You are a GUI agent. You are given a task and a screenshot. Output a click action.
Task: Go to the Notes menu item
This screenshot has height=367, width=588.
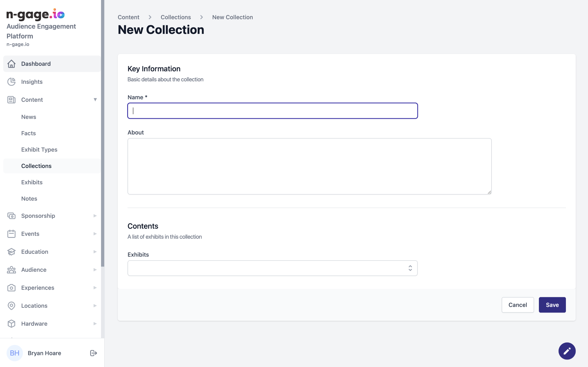(x=29, y=199)
